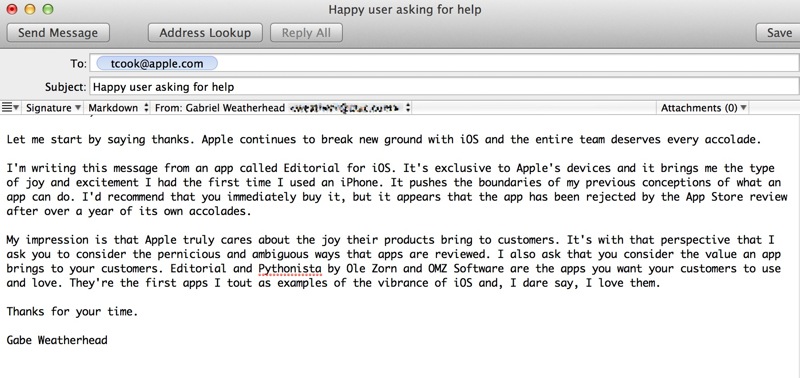Click the yellow minimize window button
The width and height of the screenshot is (800, 378).
coord(30,9)
